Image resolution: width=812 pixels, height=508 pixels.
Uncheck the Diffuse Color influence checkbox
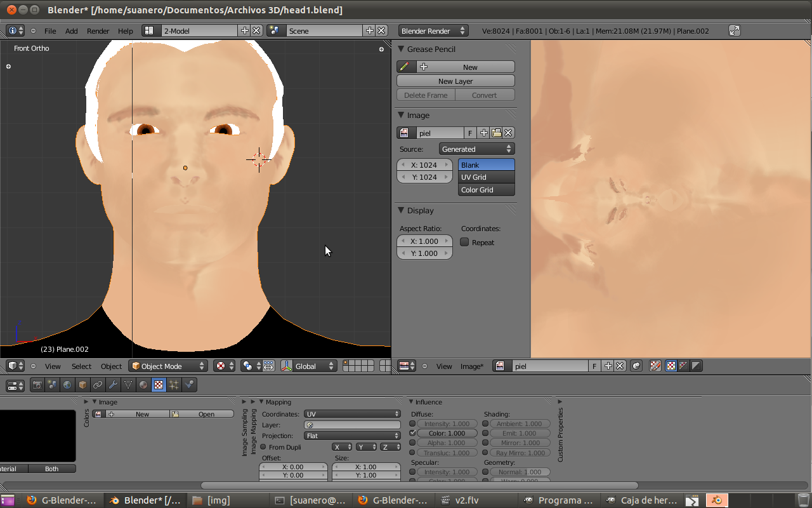tap(413, 433)
